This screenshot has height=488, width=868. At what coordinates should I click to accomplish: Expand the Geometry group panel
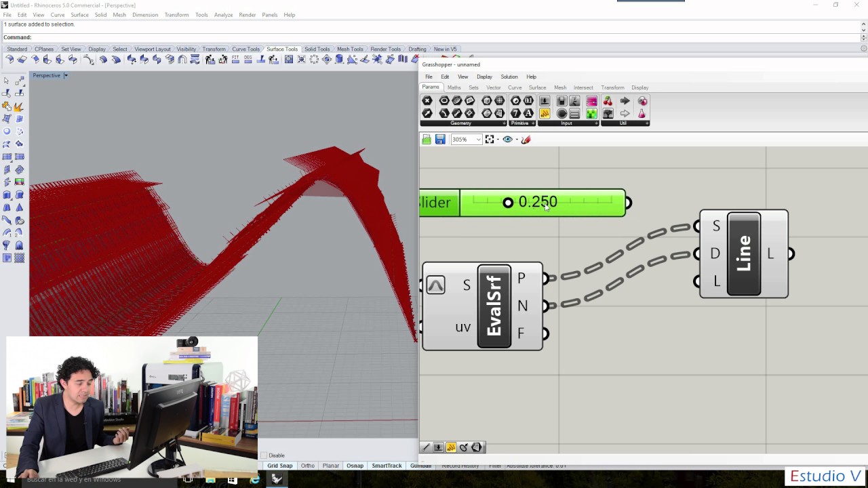[503, 123]
